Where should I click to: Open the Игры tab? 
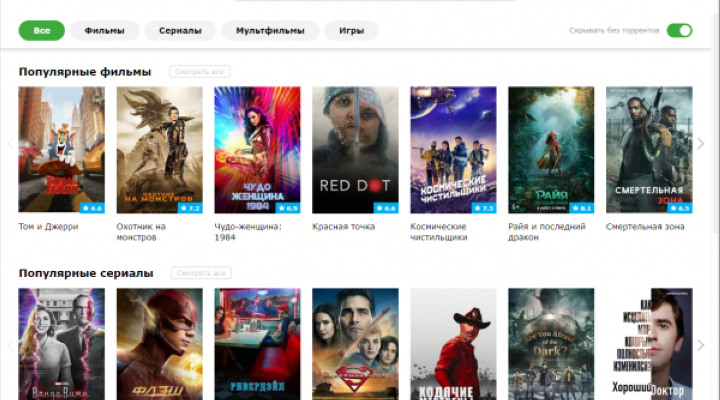(351, 31)
